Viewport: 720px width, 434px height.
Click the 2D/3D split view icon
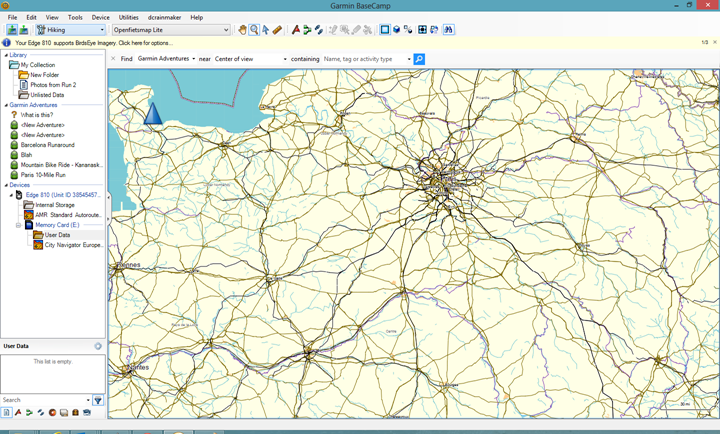click(408, 30)
